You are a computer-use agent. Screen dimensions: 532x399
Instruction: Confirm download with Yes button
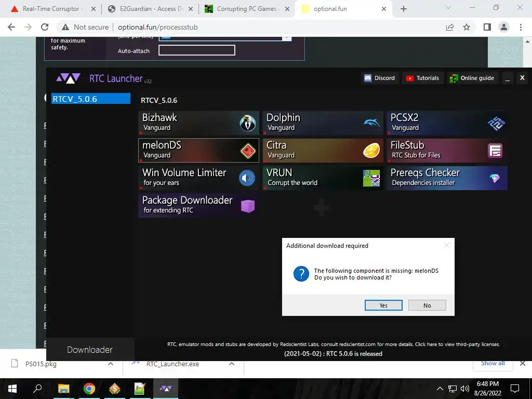pyautogui.click(x=383, y=305)
